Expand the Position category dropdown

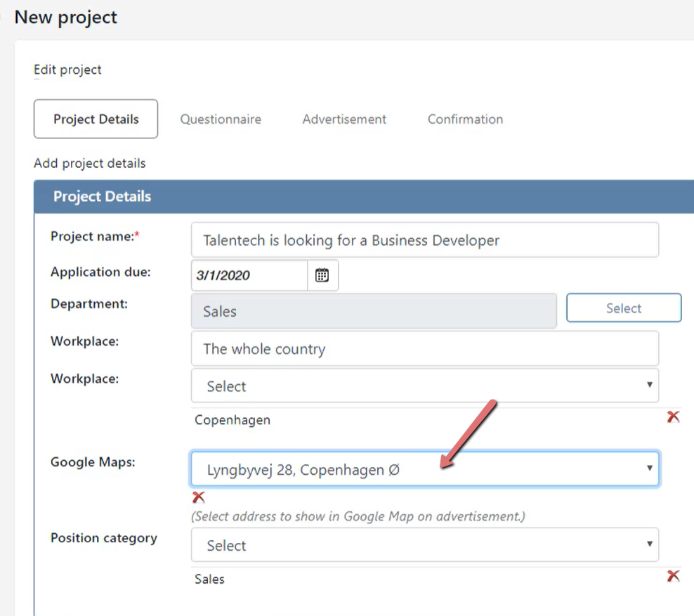click(x=425, y=545)
